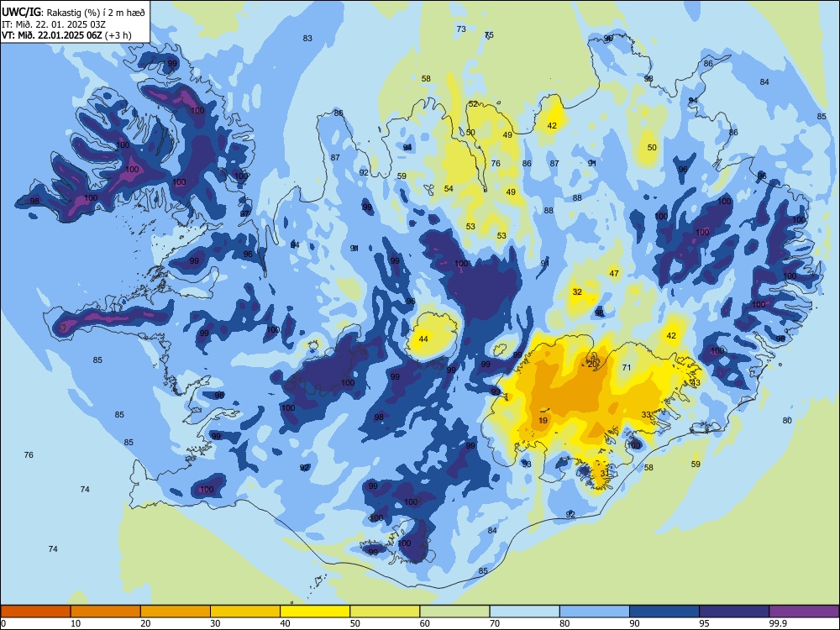Click the value 44 in the yellow glacier patch
The height and width of the screenshot is (630, 840).
click(423, 339)
